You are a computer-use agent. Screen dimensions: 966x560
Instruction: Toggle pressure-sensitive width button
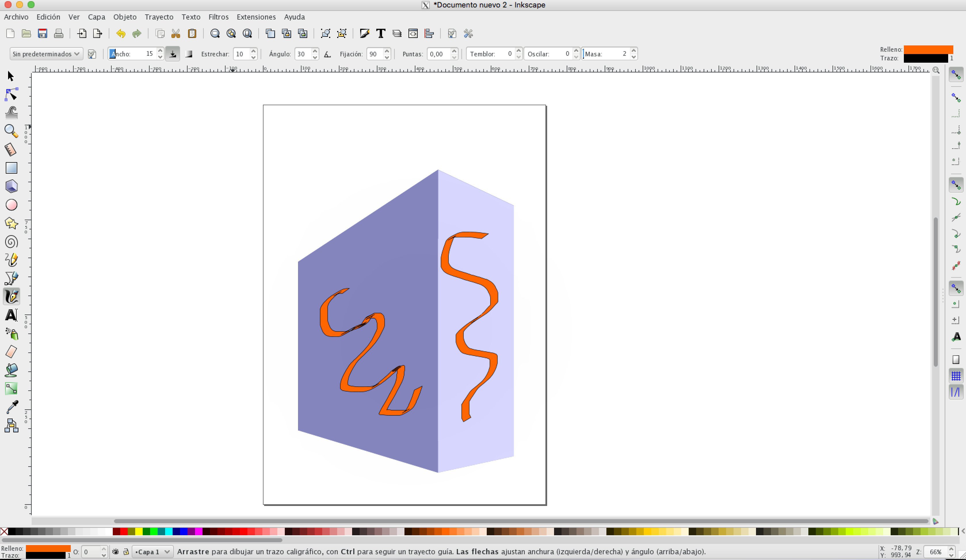pyautogui.click(x=173, y=54)
